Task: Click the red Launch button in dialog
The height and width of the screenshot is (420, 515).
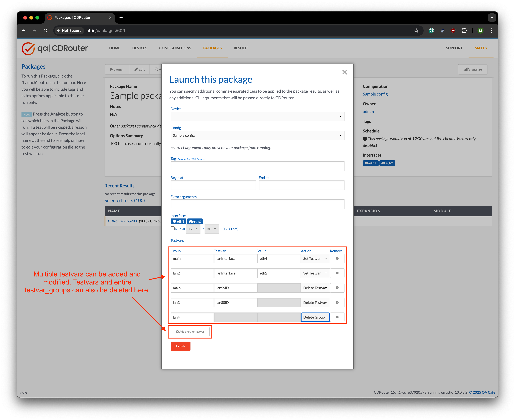Action: [x=180, y=346]
